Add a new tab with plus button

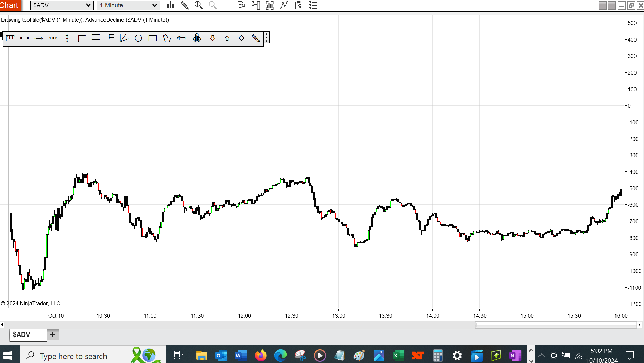click(x=53, y=334)
